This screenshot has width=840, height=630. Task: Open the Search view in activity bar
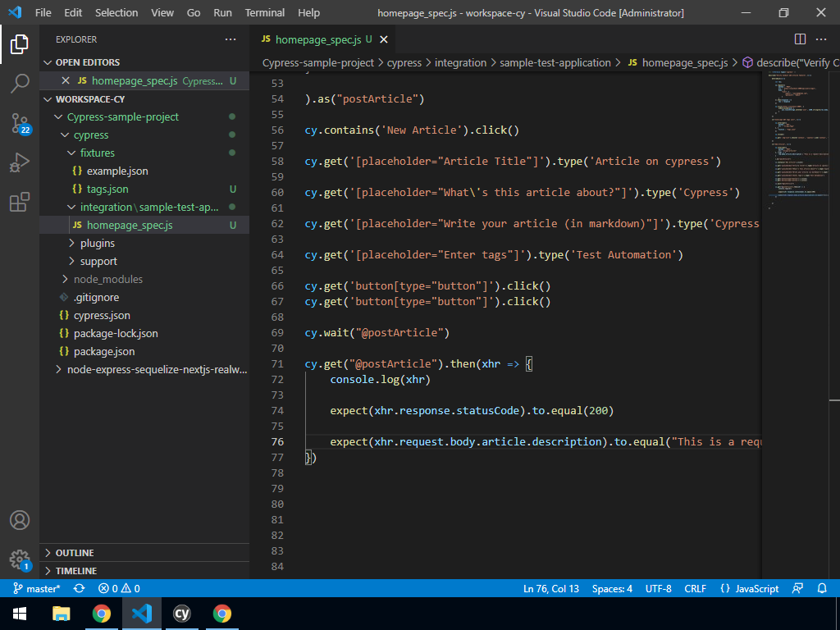coord(20,83)
